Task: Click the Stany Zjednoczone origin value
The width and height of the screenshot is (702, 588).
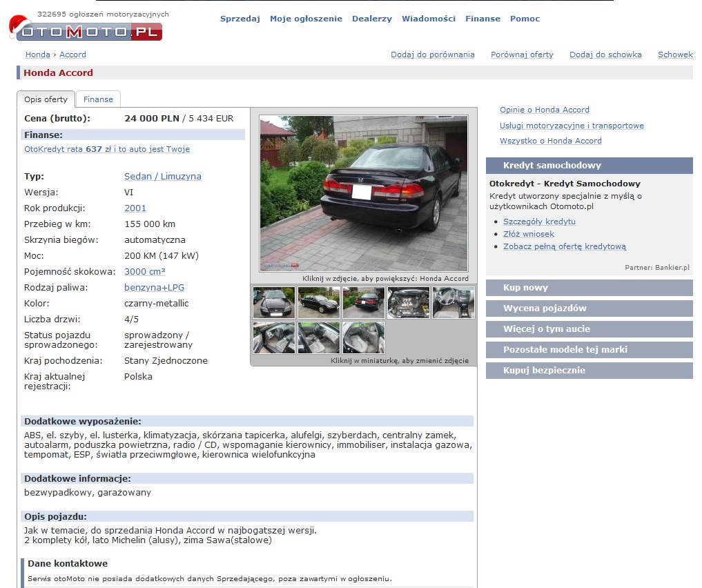Action: 166,361
